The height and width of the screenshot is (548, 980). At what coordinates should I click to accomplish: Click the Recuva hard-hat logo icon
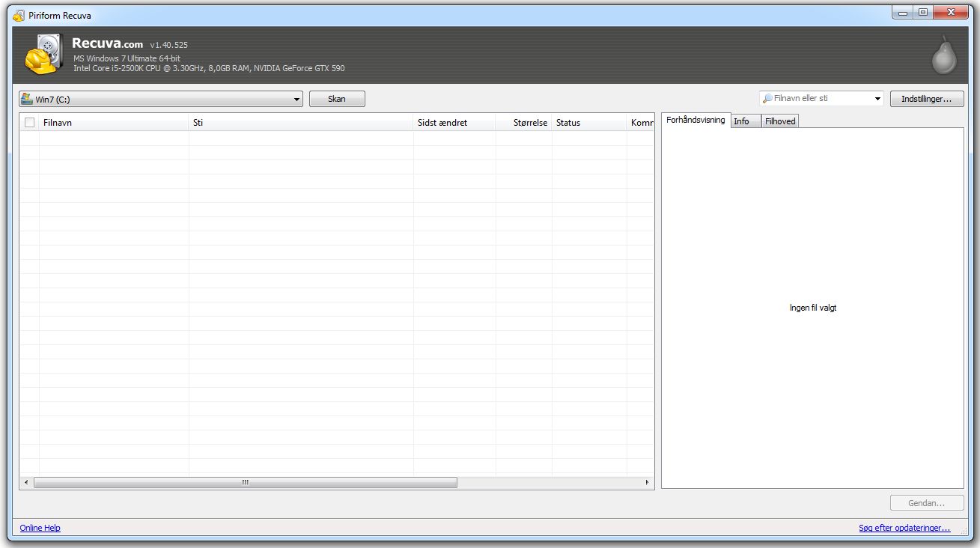click(43, 55)
